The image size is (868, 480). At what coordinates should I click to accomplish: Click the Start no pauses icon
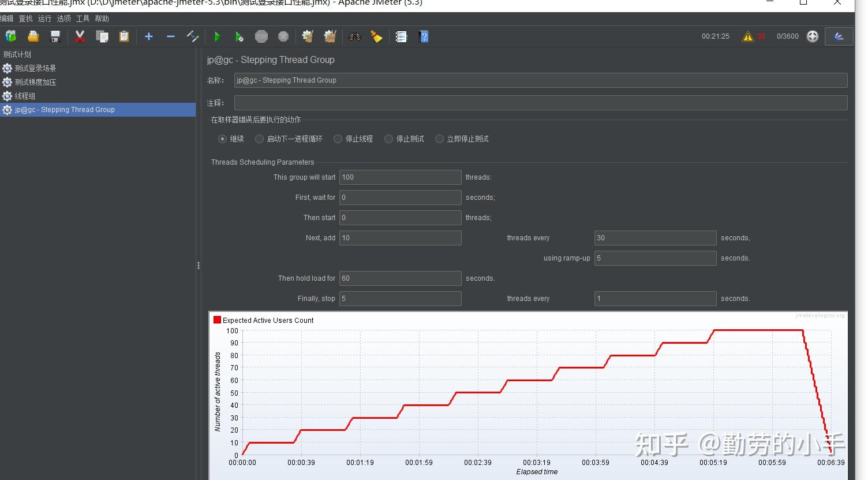tap(239, 37)
